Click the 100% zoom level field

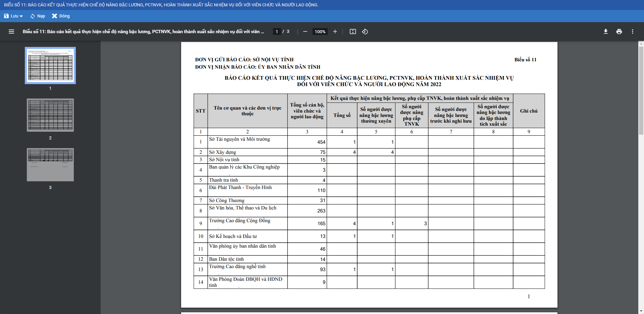(x=320, y=32)
